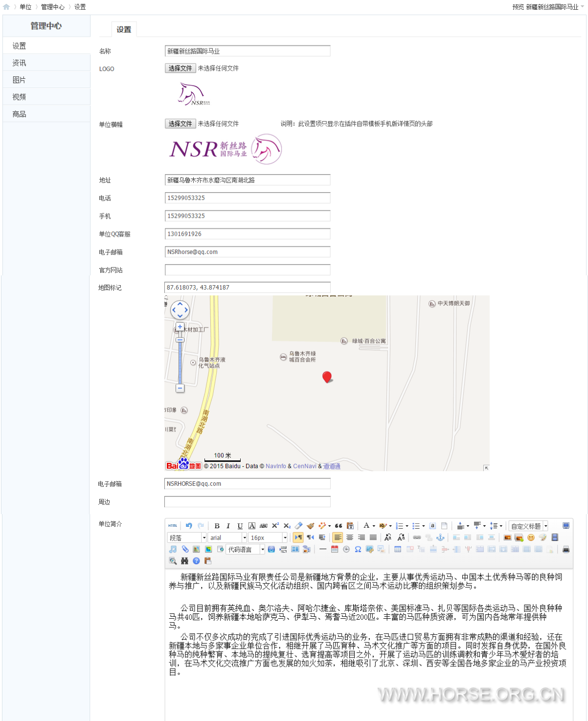
Task: Insert an anchor into the text
Action: (x=440, y=538)
